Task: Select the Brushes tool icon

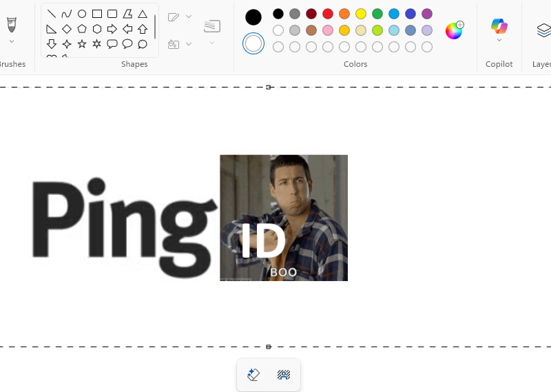Action: [x=12, y=25]
